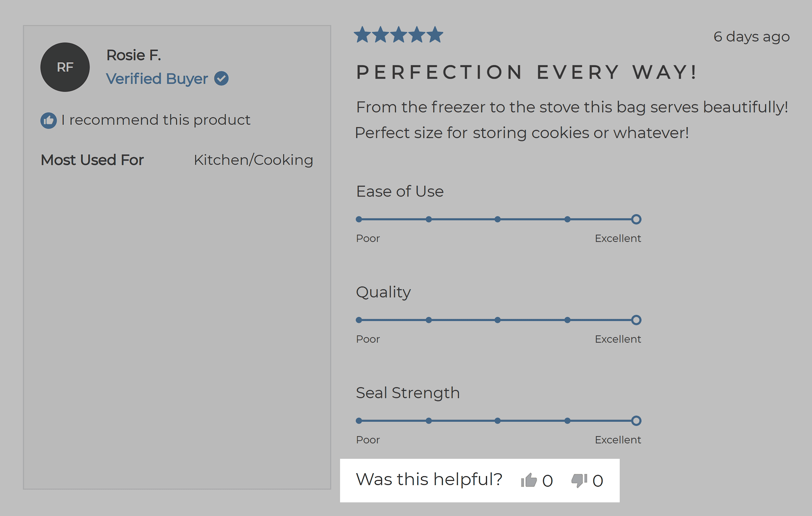The width and height of the screenshot is (812, 516).
Task: Click the 6 days ago timestamp
Action: point(751,36)
